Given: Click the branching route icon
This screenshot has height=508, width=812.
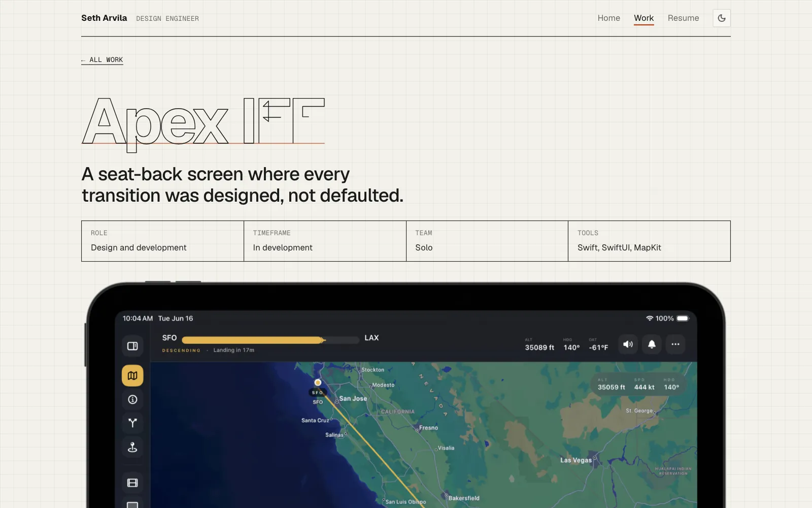Looking at the screenshot, I should 132,423.
